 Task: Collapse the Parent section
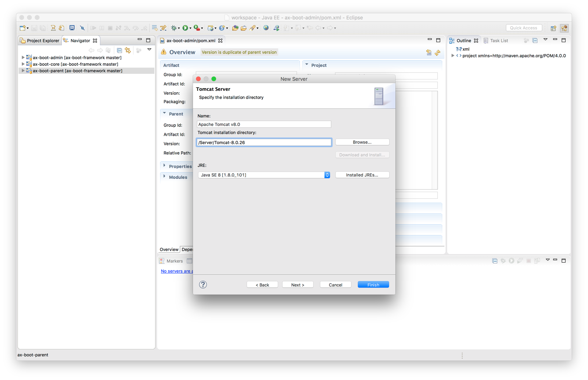click(164, 113)
